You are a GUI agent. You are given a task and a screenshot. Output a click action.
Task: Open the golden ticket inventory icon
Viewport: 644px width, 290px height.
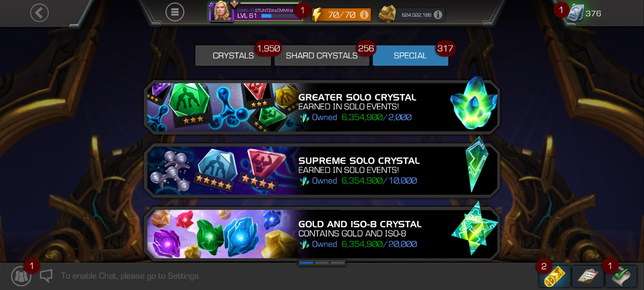click(x=555, y=277)
